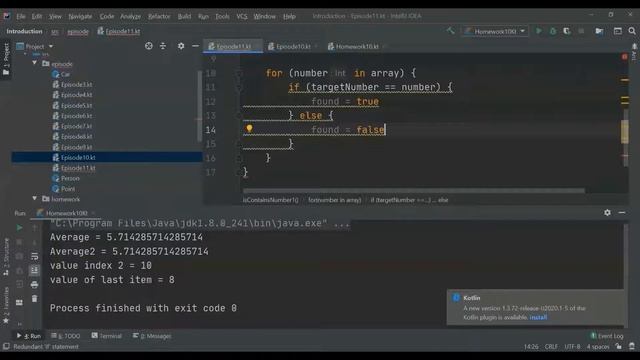This screenshot has width=640, height=360.
Task: Open the Messages tool window
Action: 152,336
